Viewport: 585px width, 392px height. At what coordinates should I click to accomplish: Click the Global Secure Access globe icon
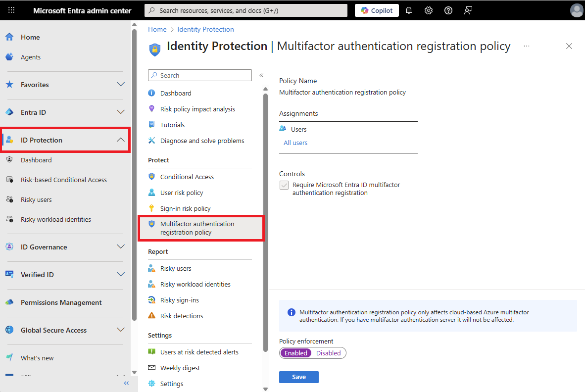(10, 330)
